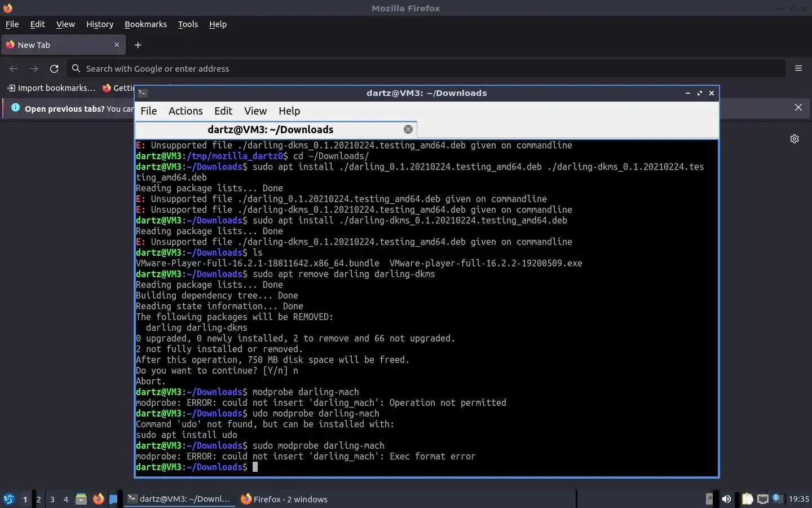Viewport: 812px width, 508px height.
Task: Click the Firefox address search field
Action: pos(426,68)
